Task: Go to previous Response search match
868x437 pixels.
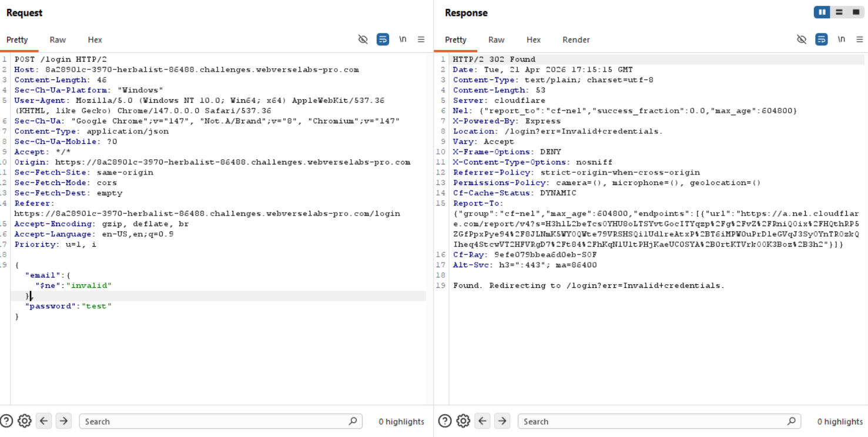Action: [482, 421]
